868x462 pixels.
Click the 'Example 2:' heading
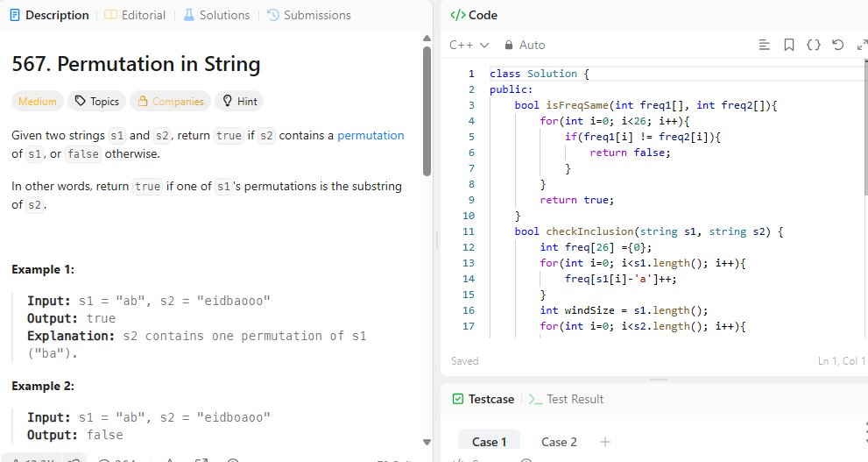tap(43, 386)
